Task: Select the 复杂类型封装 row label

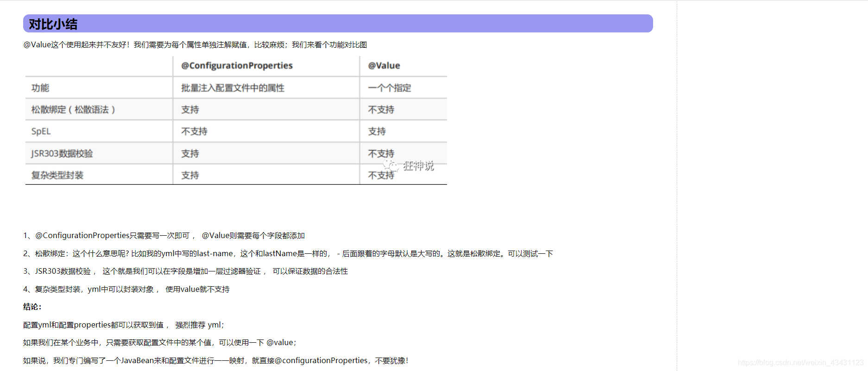Action: (x=57, y=176)
